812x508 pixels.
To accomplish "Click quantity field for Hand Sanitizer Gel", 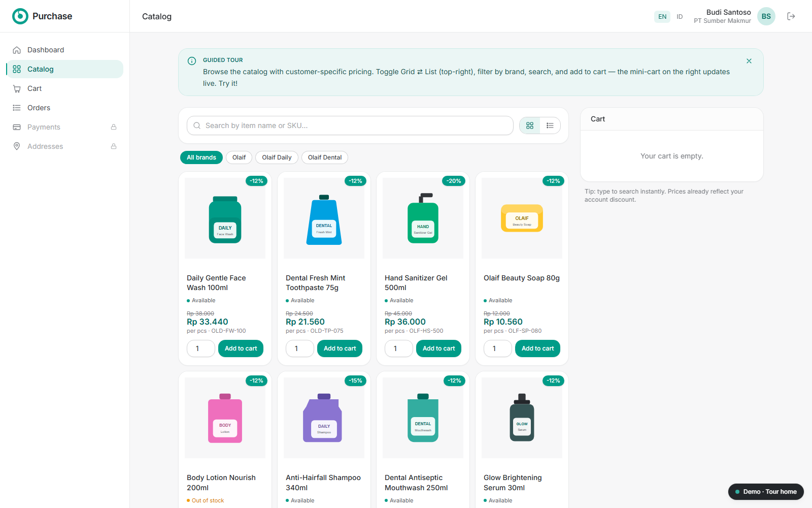I will tap(399, 348).
